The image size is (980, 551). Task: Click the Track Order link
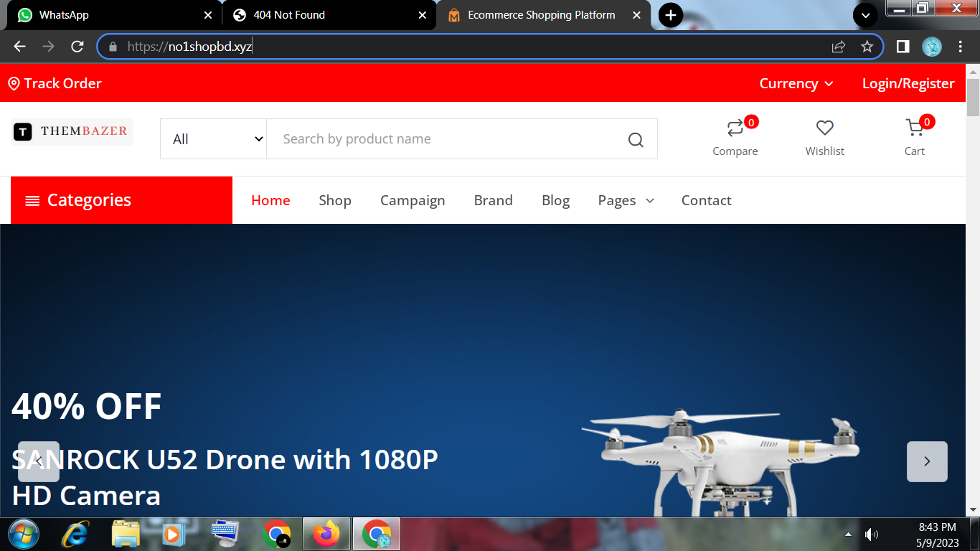point(55,84)
